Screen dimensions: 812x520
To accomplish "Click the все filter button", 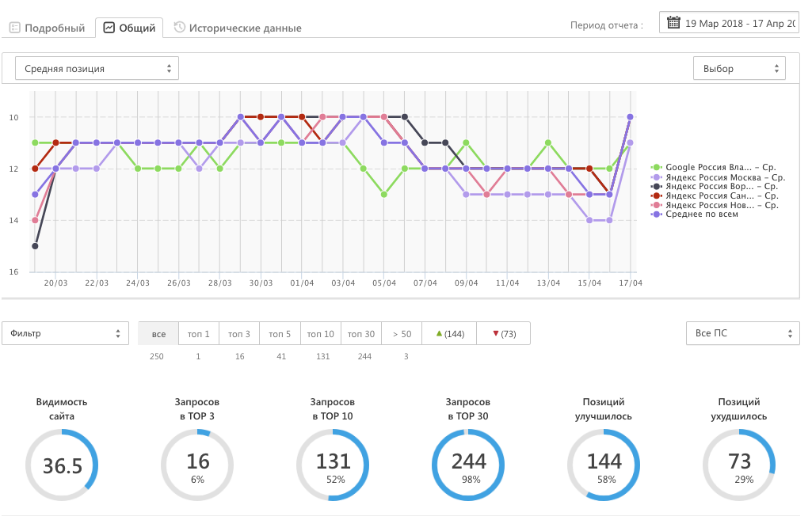I will (158, 334).
